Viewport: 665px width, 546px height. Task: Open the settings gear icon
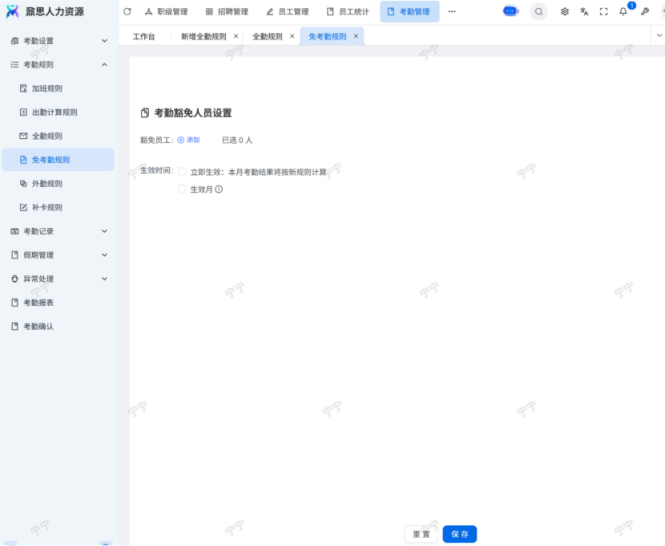point(565,12)
